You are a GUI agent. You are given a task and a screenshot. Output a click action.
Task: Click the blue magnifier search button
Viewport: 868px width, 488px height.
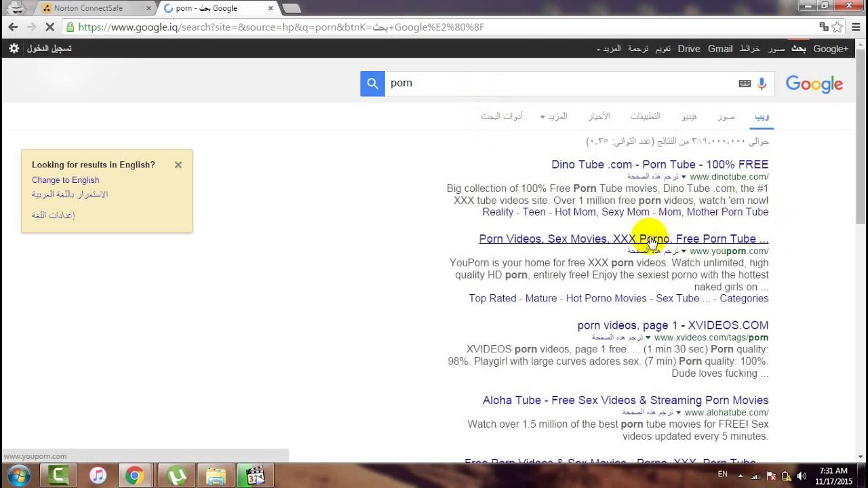tap(372, 83)
